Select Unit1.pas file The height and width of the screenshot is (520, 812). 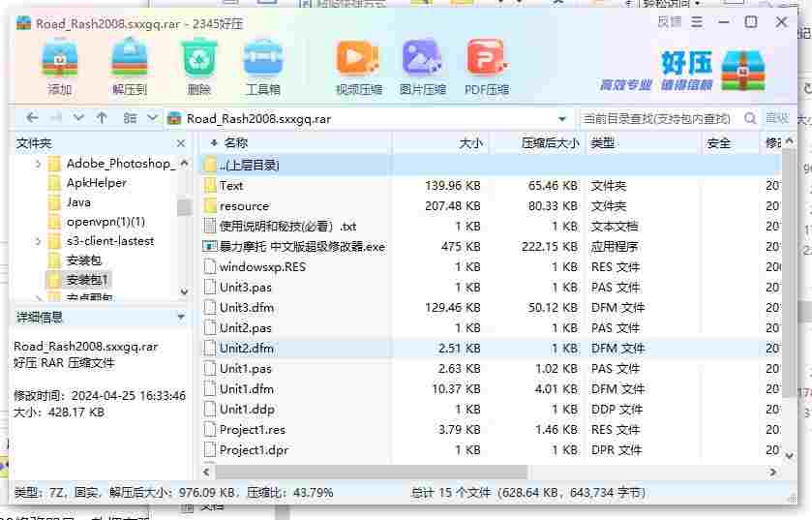coord(246,368)
